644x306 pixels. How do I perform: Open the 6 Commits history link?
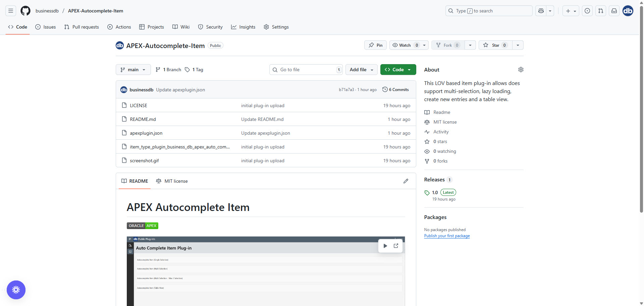[396, 90]
